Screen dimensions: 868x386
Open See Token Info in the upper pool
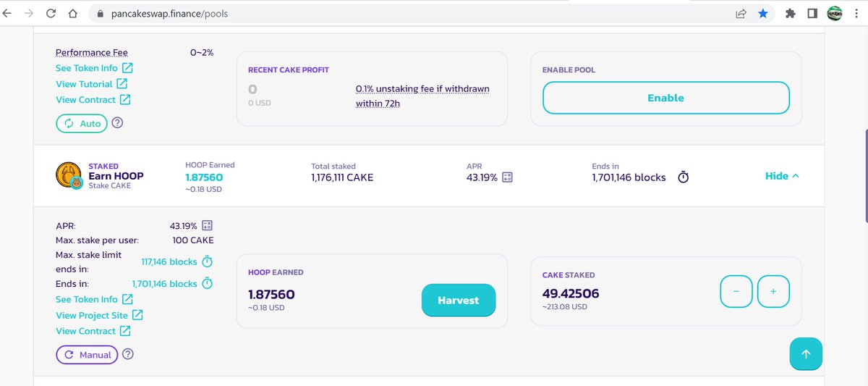tap(95, 67)
